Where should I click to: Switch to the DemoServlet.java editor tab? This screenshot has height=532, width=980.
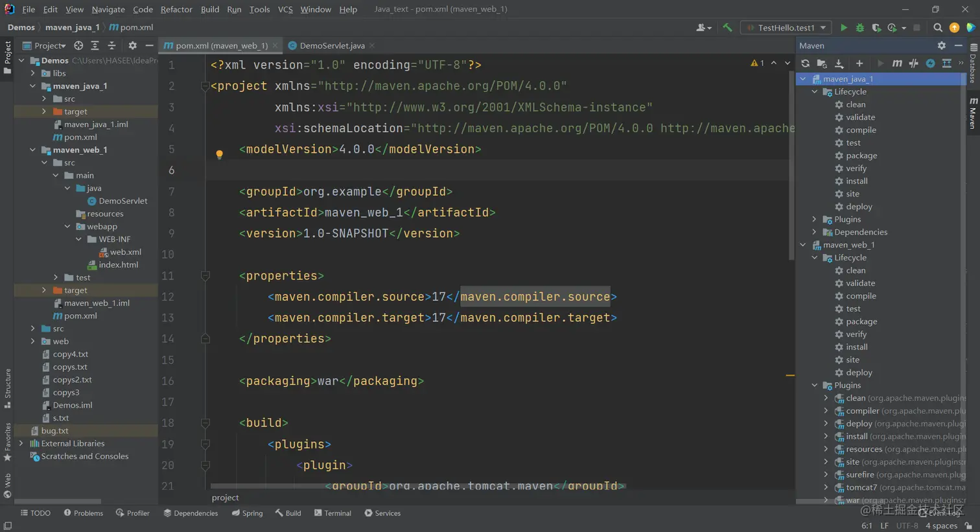331,46
